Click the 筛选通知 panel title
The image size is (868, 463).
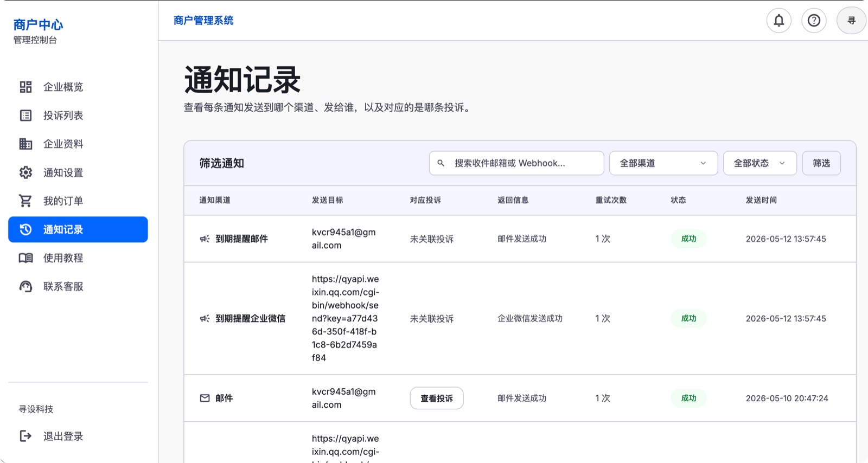[x=221, y=163]
